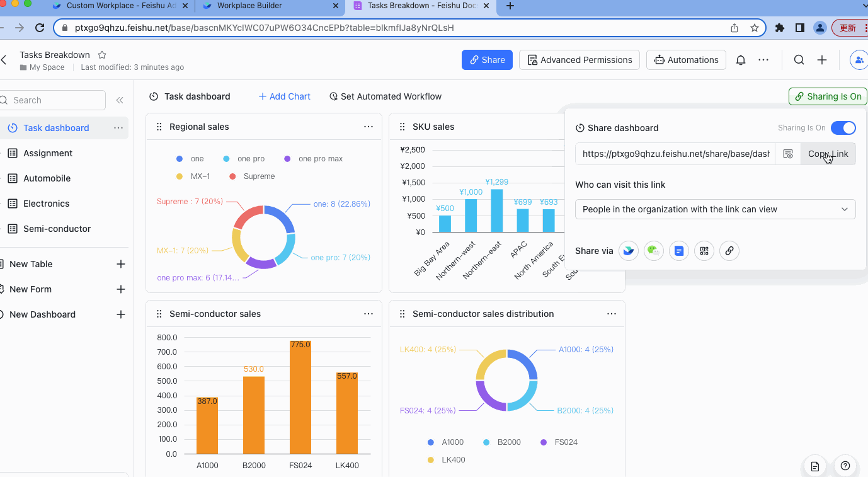
Task: Open Advanced Permissions settings
Action: click(579, 60)
